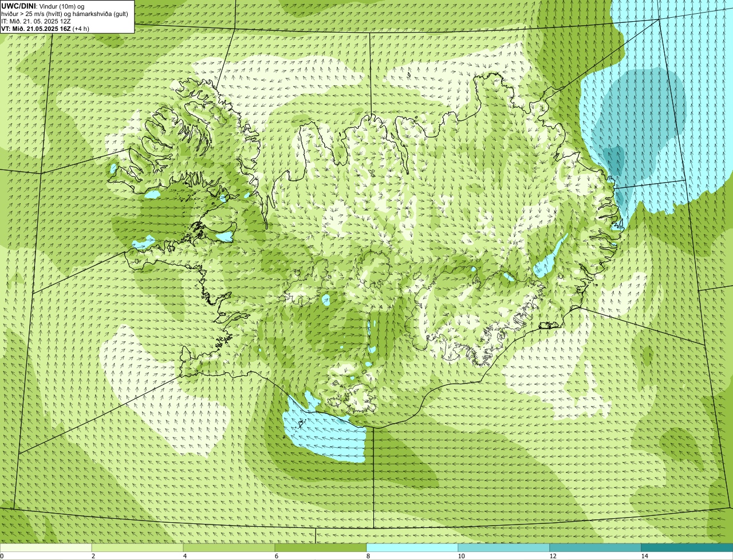Click the legend tick label "4"
733x560 pixels.
[x=184, y=556]
